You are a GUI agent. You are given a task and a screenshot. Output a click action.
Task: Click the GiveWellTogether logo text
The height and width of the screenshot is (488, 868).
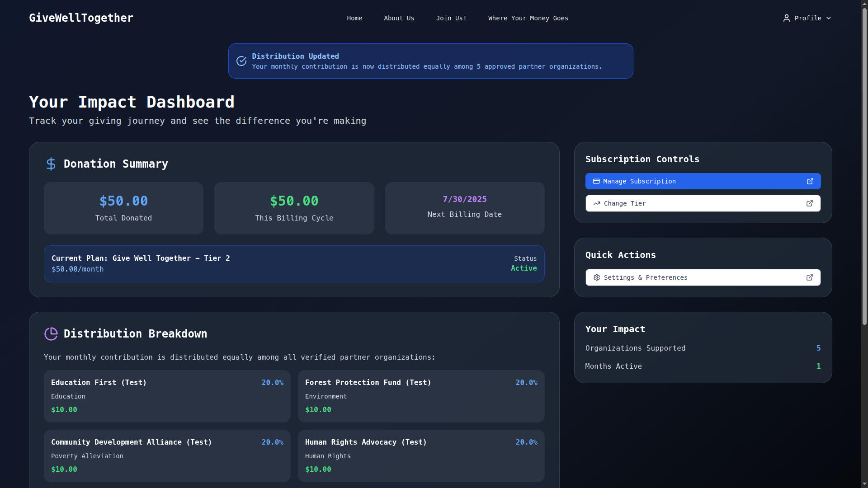[81, 18]
